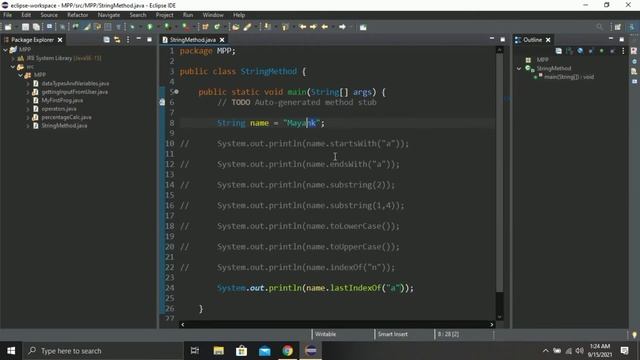Click the Windows Start button

pyautogui.click(x=11, y=351)
